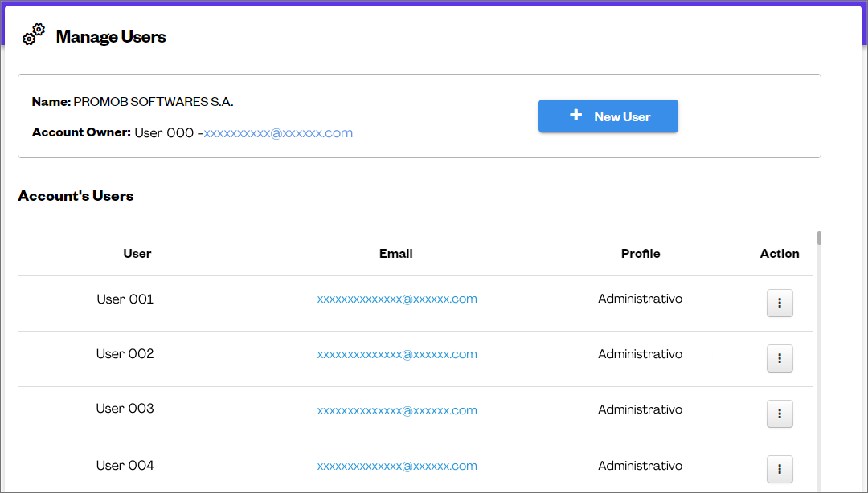Open User 002's email link
868x493 pixels.
pos(397,355)
